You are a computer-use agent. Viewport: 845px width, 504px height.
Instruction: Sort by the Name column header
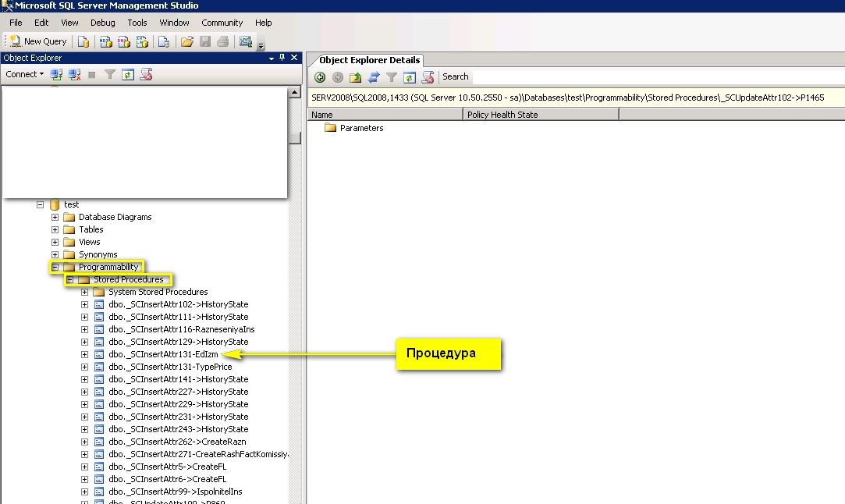[x=385, y=114]
